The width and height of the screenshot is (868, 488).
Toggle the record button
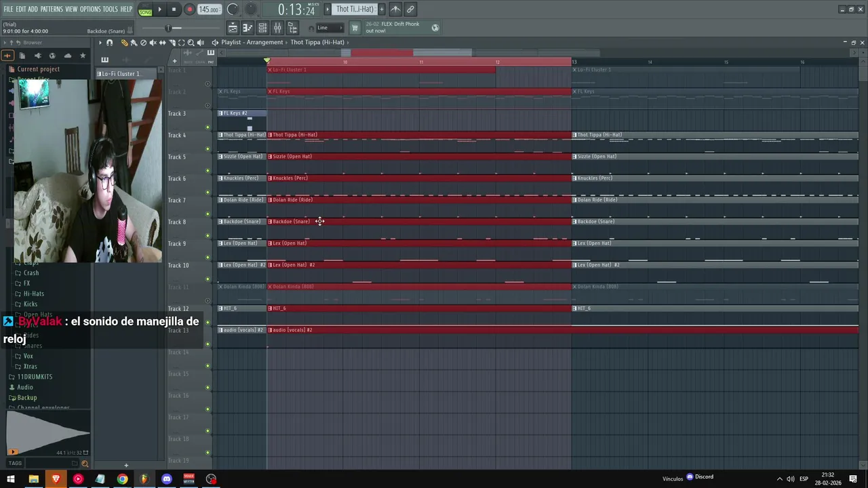[x=189, y=9]
